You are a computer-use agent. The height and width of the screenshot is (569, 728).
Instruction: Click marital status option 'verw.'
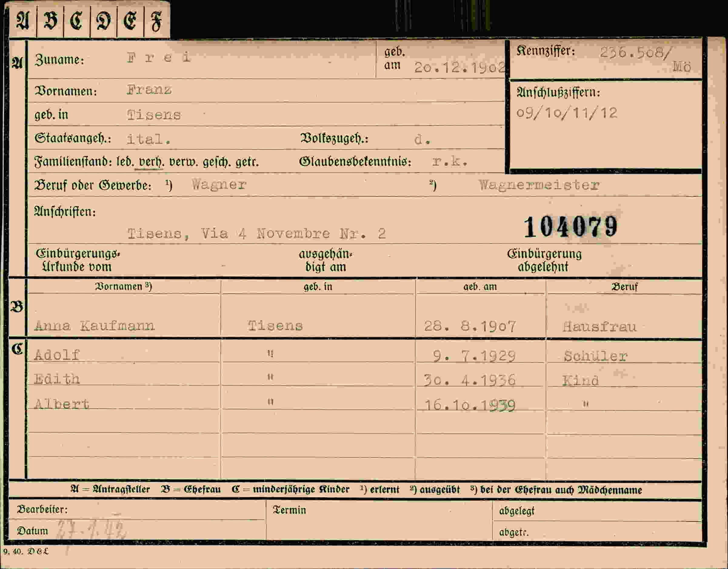(183, 162)
